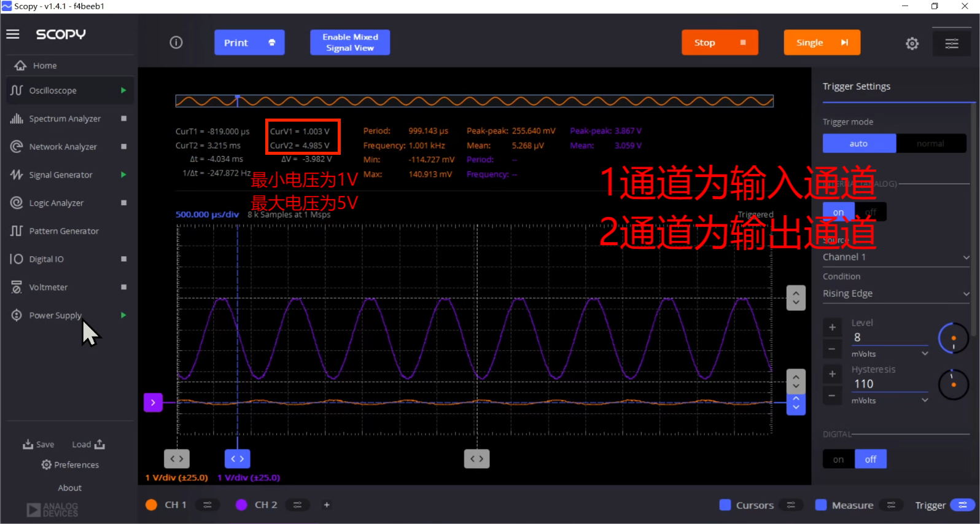Click the blue horizontal cursor handle

238,459
